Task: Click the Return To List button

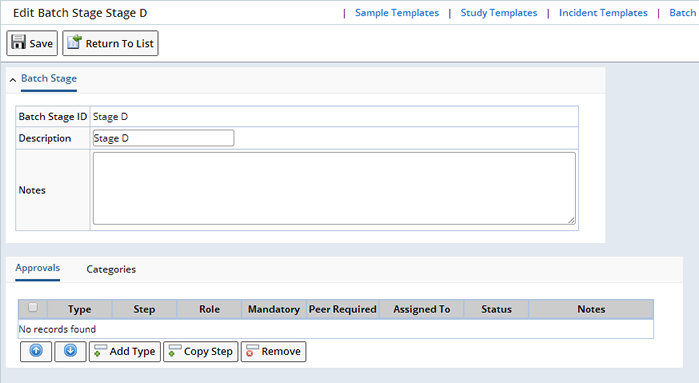Action: pos(110,43)
